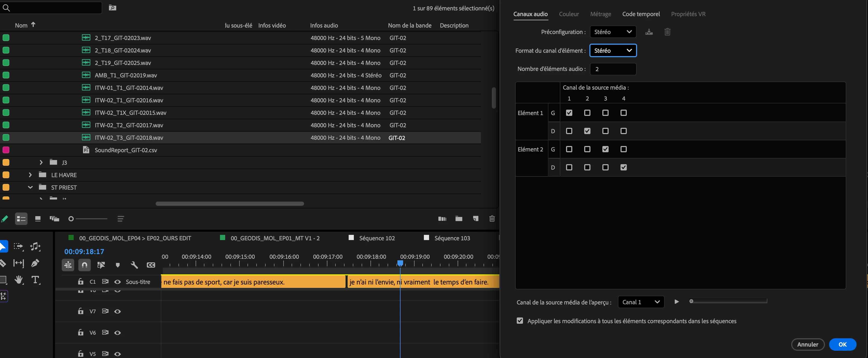The height and width of the screenshot is (358, 868).
Task: Switch project panel to list view
Action: coord(21,219)
